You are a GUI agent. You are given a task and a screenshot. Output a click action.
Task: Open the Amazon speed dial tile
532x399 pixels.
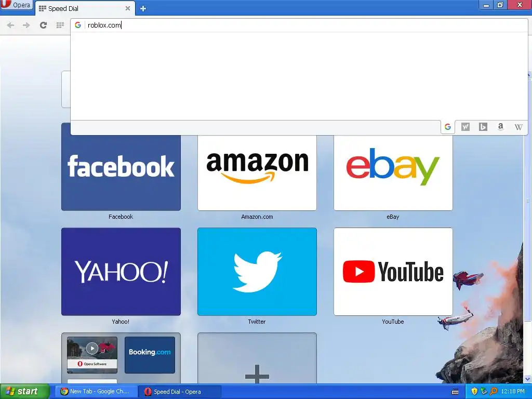pos(257,172)
